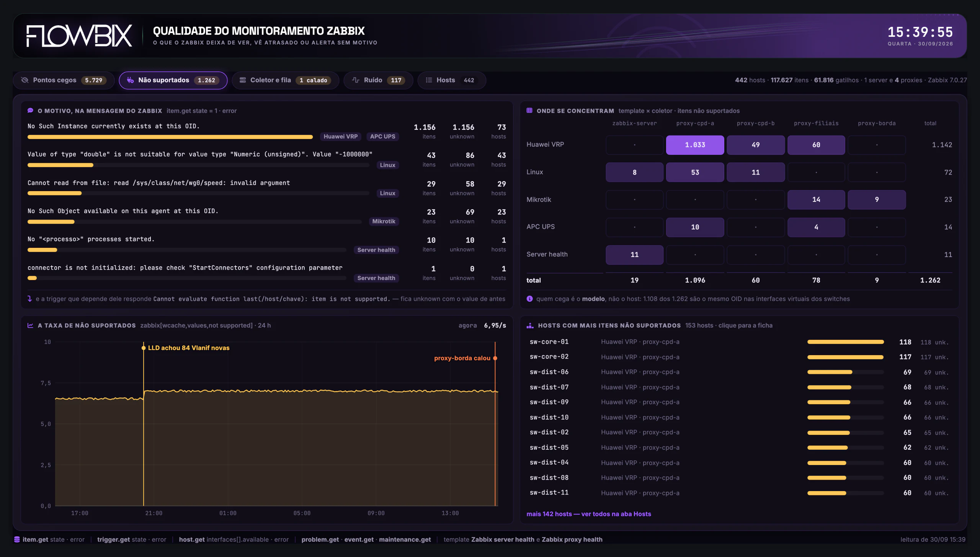The image size is (980, 557).
Task: Click the list icon on Hosts tab
Action: point(429,80)
